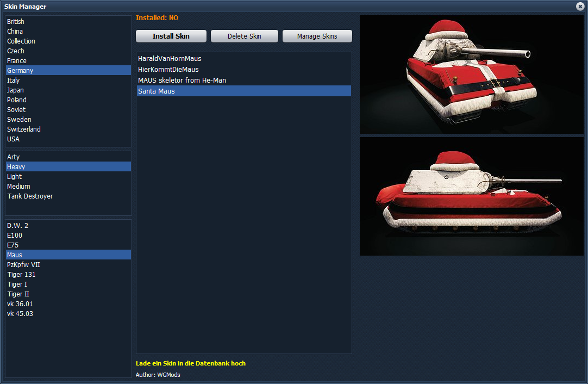Select China in the nation list
This screenshot has width=588, height=384.
click(68, 31)
